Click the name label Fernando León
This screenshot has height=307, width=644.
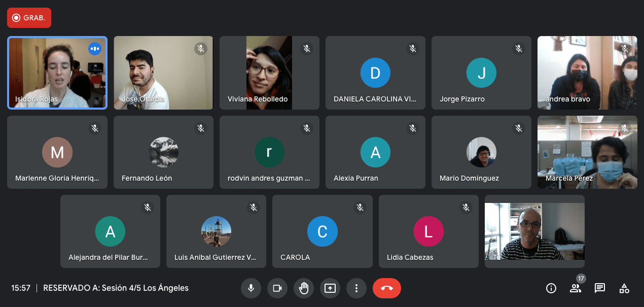pos(147,179)
